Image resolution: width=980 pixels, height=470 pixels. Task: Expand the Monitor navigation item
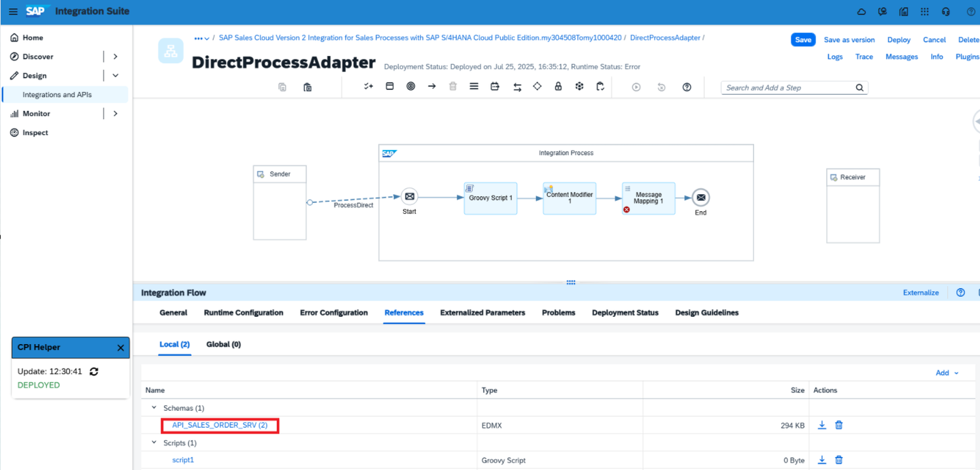115,114
